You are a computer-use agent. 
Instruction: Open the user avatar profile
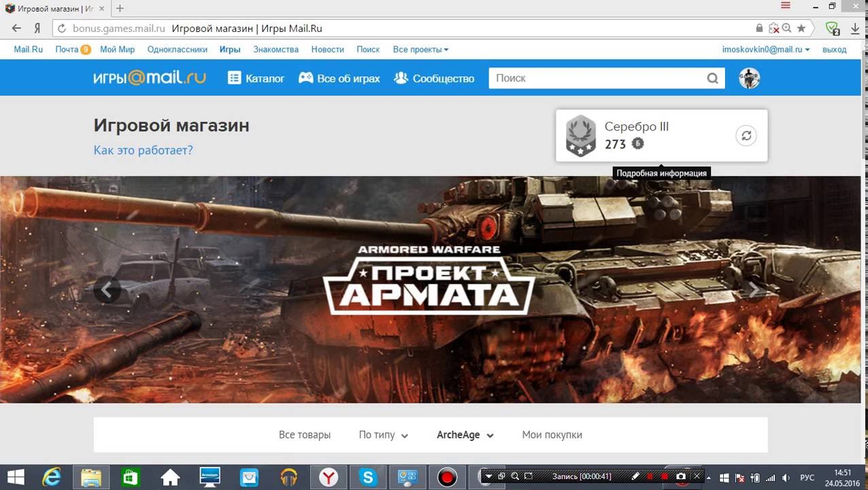749,78
